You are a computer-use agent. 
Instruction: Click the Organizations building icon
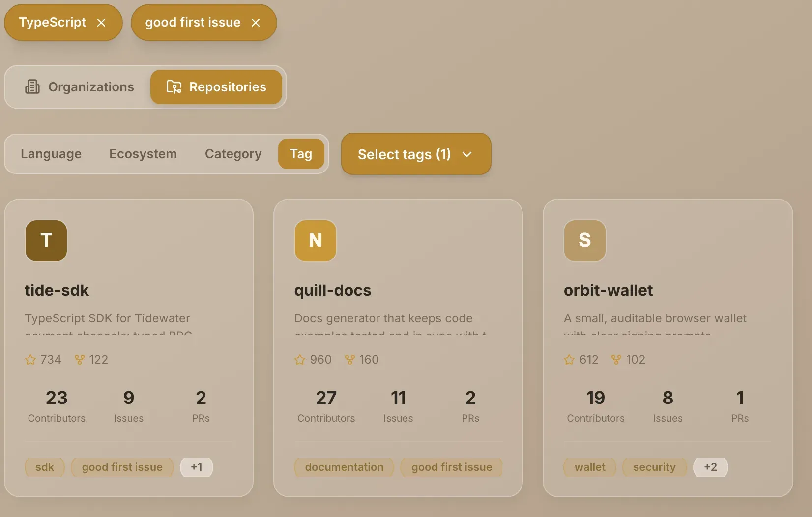32,87
